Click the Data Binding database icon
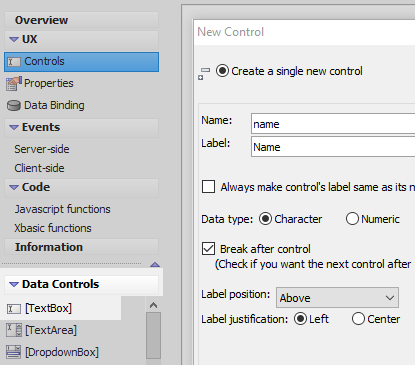 point(14,106)
